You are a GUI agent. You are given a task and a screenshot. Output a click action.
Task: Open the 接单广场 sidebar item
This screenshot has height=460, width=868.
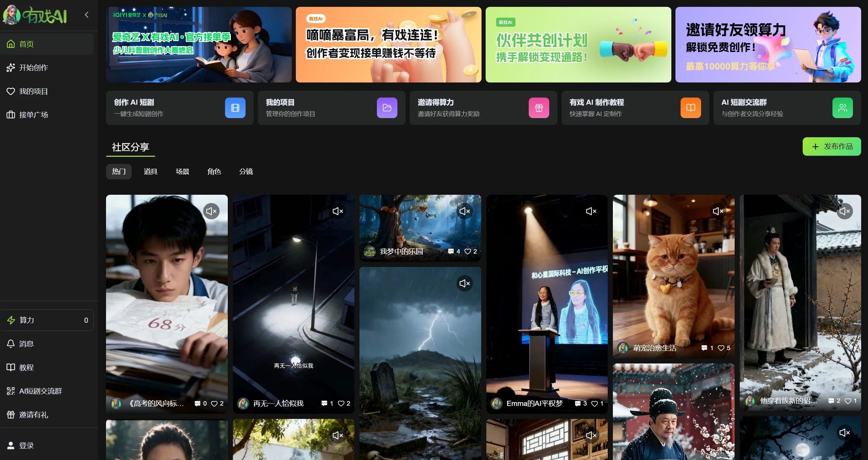click(34, 115)
